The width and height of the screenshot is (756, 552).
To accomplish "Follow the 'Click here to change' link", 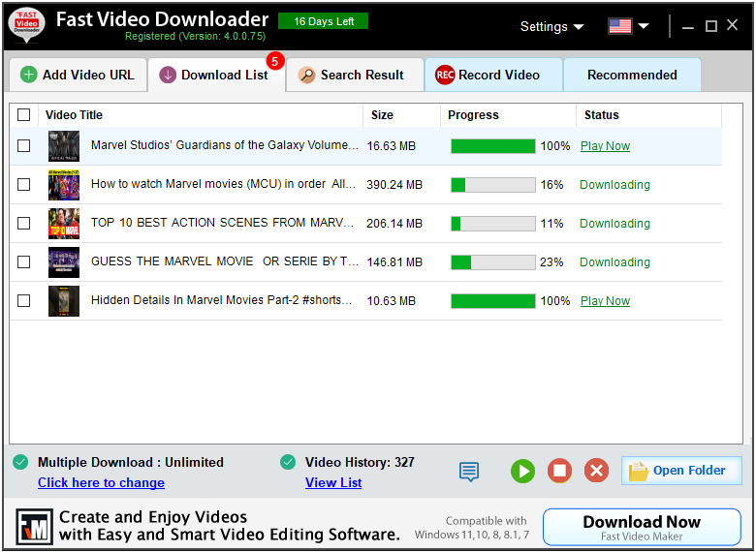I will click(101, 482).
